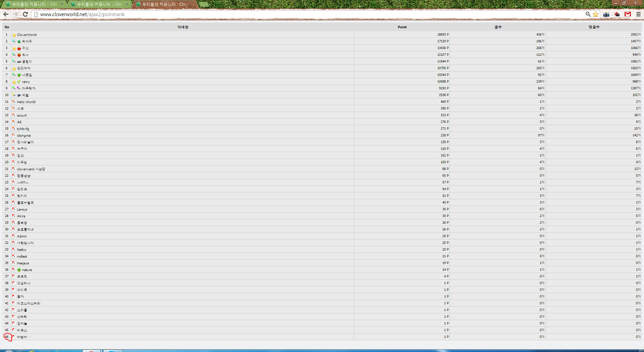Click the gold star icon beside CloverWorld
Image resolution: width=644 pixels, height=352 pixels.
(14, 35)
